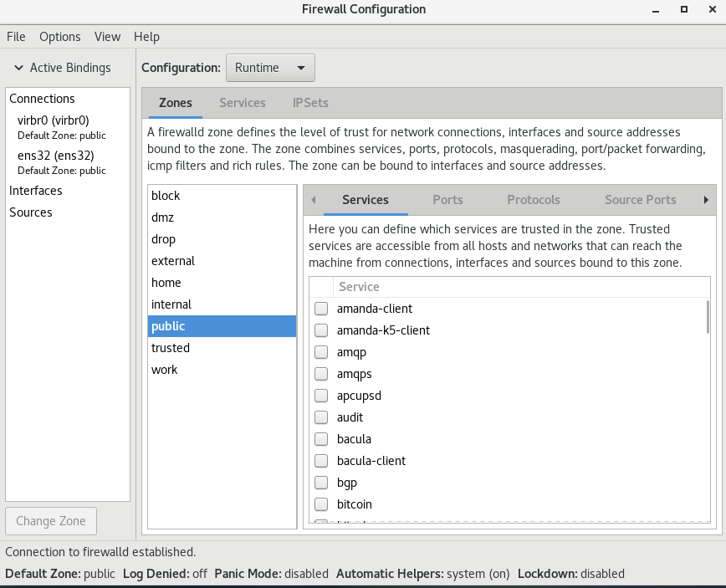Click the Connections heading
The width and height of the screenshot is (726, 588).
(x=42, y=99)
